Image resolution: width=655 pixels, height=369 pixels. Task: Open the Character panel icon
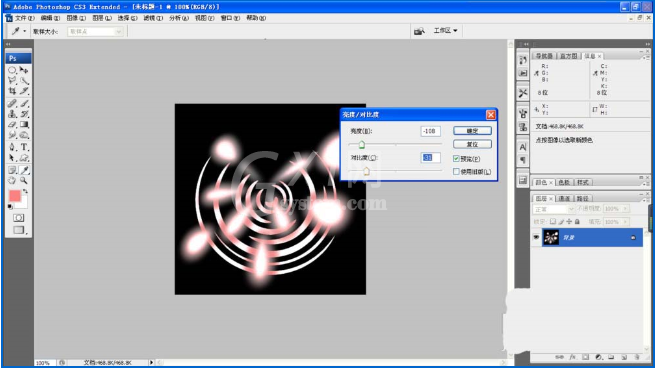coord(523,147)
